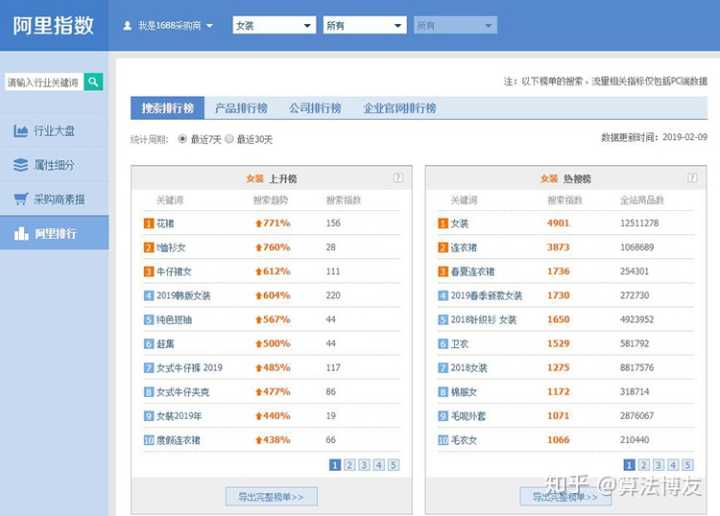The width and height of the screenshot is (720, 516).
Task: Open 属性细分 layers icon in sidebar
Action: coord(21,165)
